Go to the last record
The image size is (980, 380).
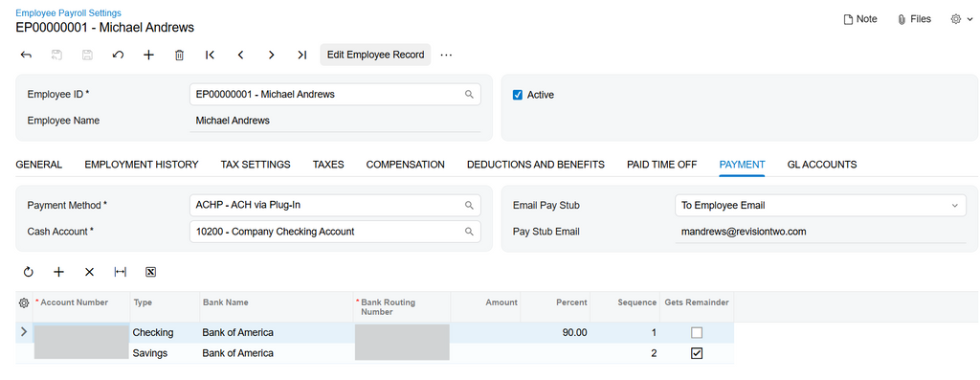301,55
